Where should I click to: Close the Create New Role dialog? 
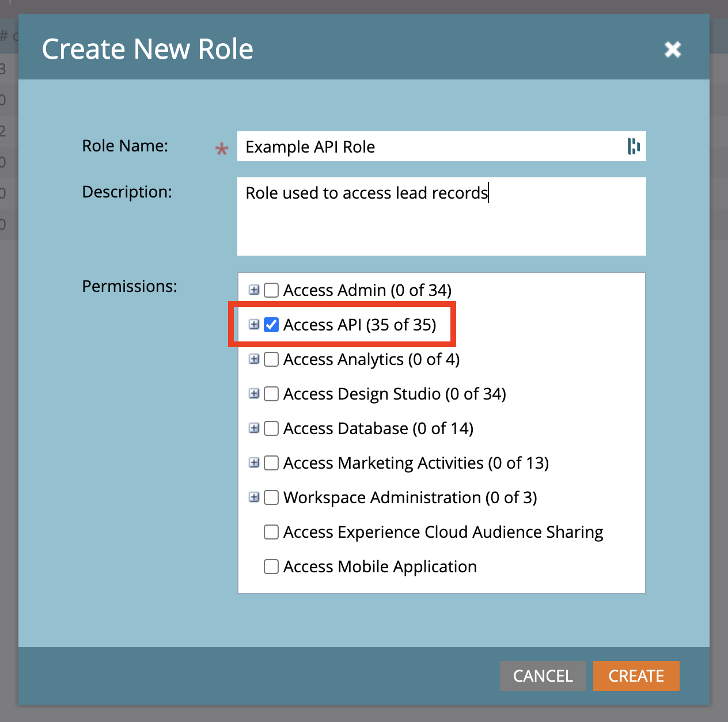[672, 50]
